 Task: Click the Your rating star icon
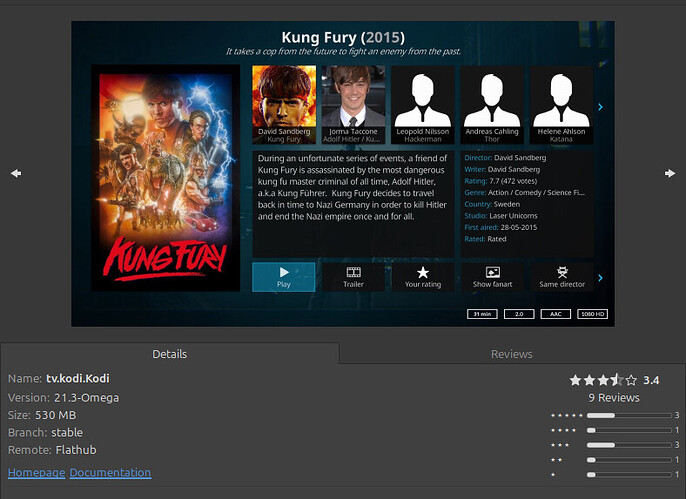click(x=423, y=272)
